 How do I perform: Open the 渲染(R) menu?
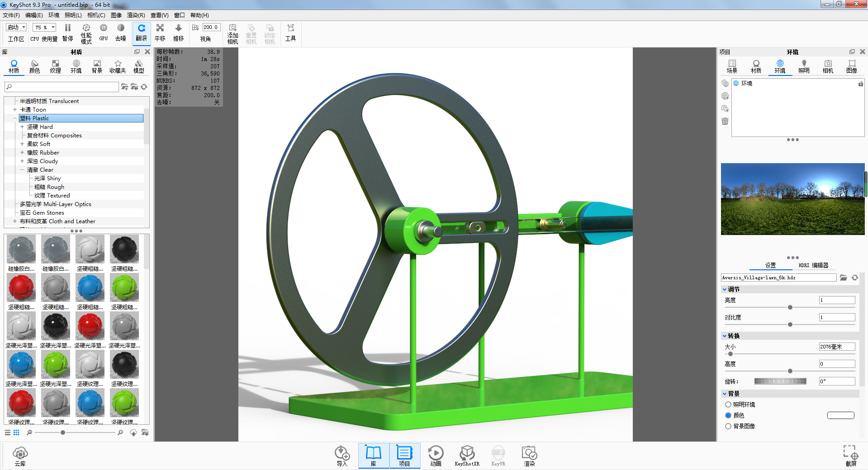[136, 15]
